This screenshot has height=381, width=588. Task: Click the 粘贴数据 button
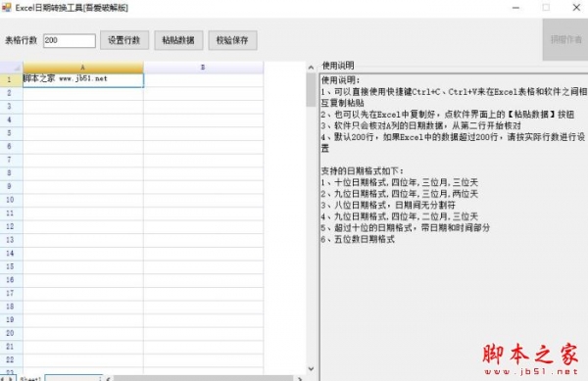point(178,40)
